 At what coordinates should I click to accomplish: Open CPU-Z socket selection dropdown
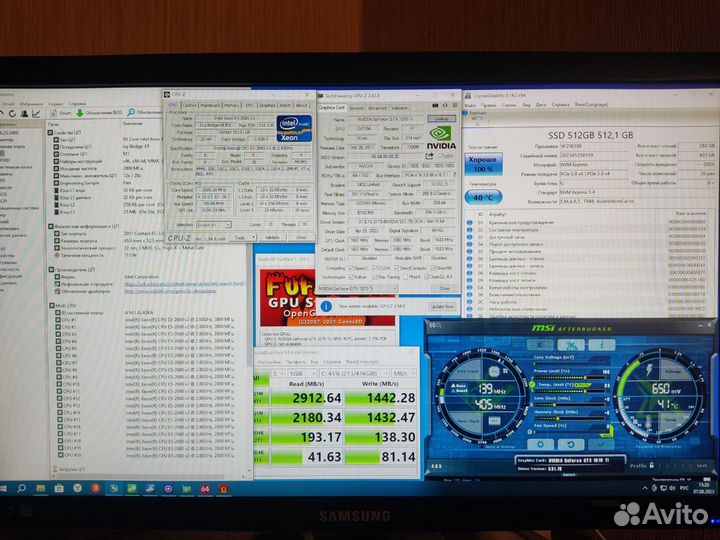pyautogui.click(x=213, y=225)
